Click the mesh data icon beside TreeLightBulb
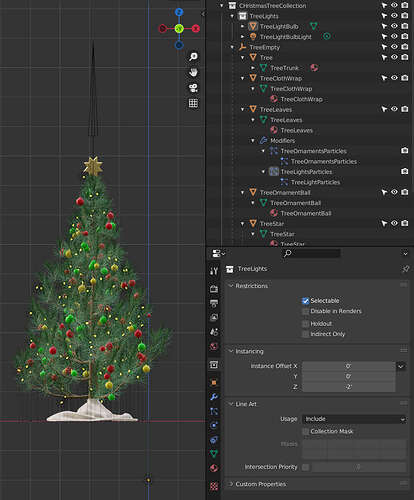The image size is (414, 500). pyautogui.click(x=314, y=26)
